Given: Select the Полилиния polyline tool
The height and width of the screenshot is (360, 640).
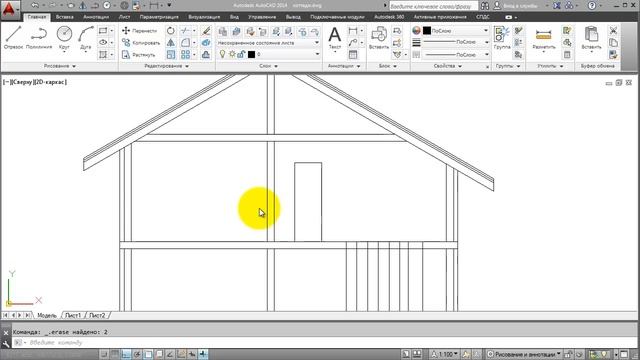Looking at the screenshot, I should pyautogui.click(x=39, y=38).
